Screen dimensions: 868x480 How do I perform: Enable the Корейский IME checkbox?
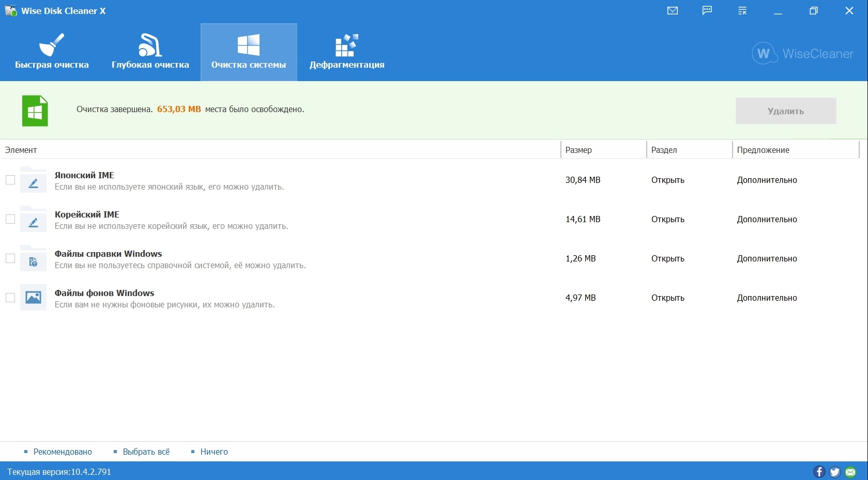coord(10,219)
